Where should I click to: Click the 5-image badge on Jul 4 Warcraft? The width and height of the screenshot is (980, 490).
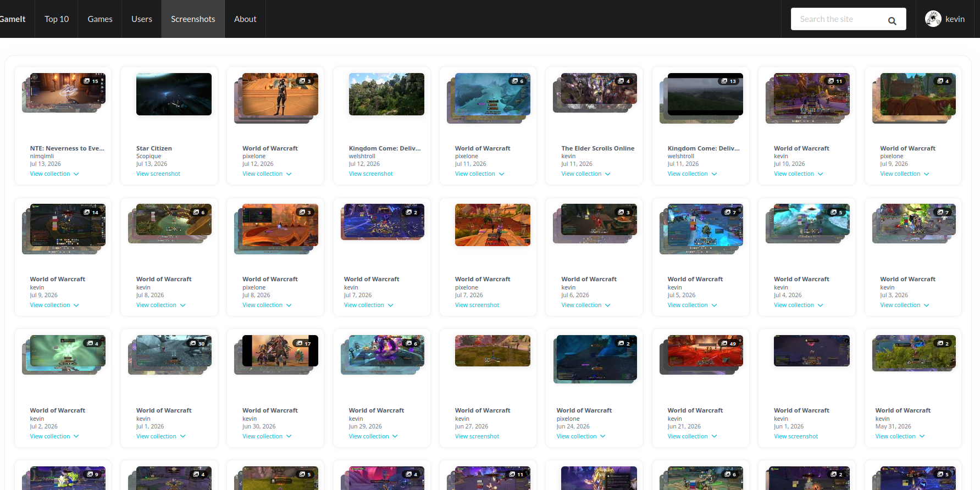tap(837, 212)
